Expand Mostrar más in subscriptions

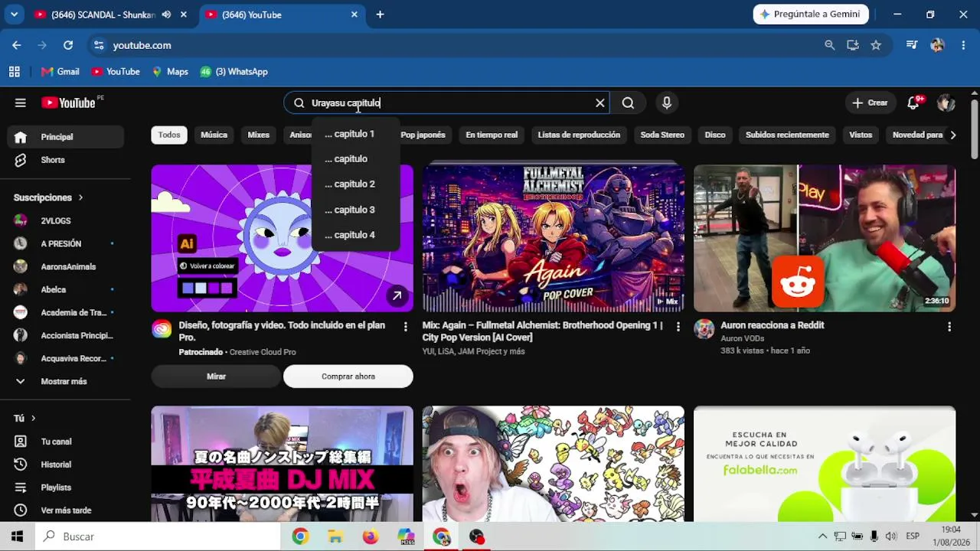(x=65, y=381)
